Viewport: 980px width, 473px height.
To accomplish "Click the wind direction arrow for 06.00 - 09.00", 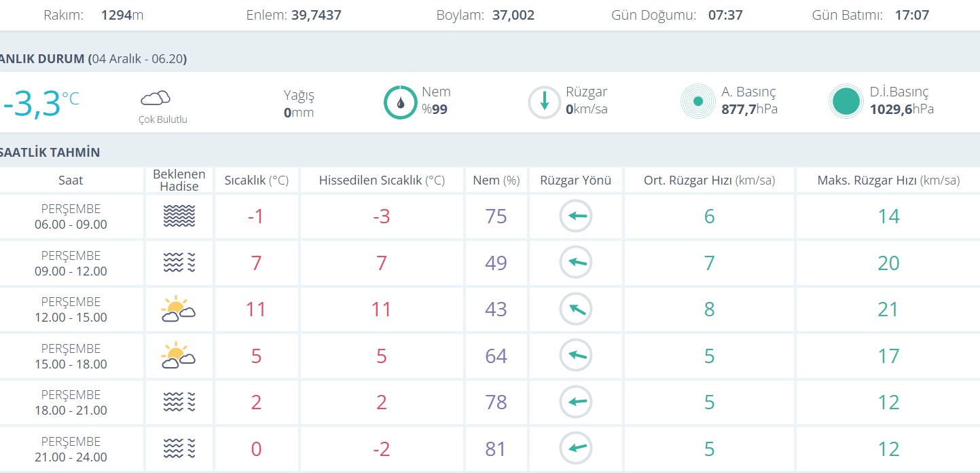I will coord(576,216).
